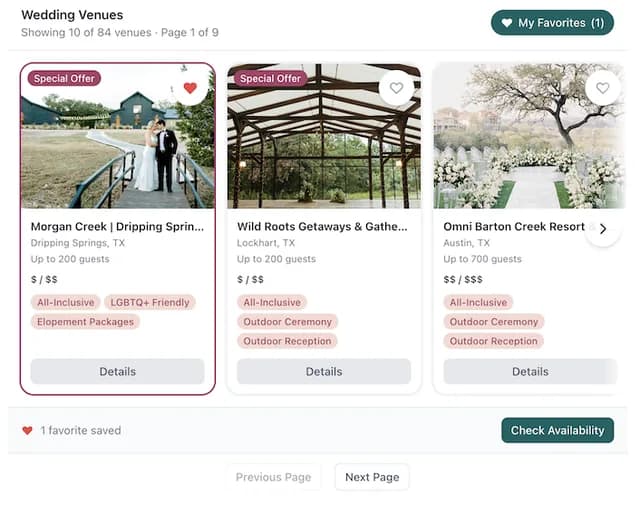640x506 pixels.
Task: Click Omni Barton Creek garden photo
Action: pyautogui.click(x=529, y=136)
